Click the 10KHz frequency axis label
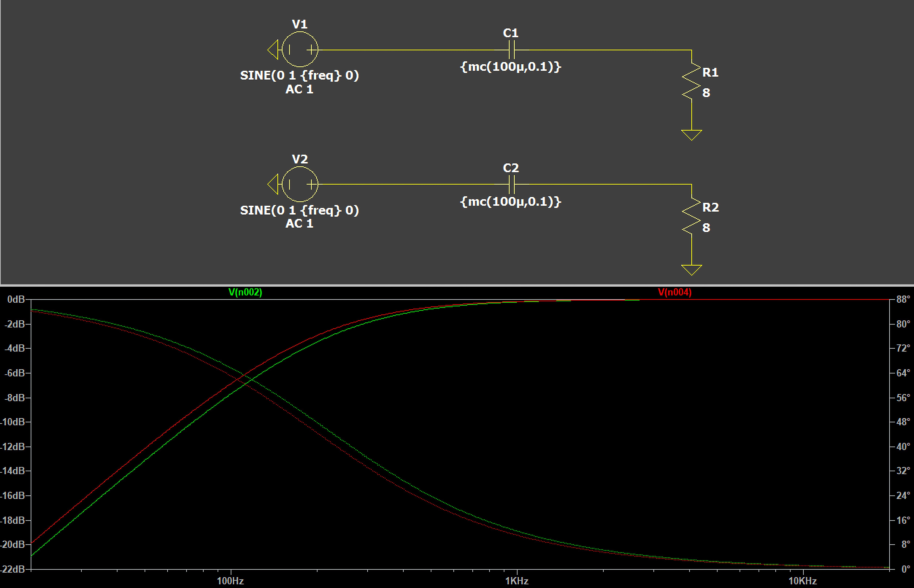Image resolution: width=914 pixels, height=588 pixels. point(803,581)
